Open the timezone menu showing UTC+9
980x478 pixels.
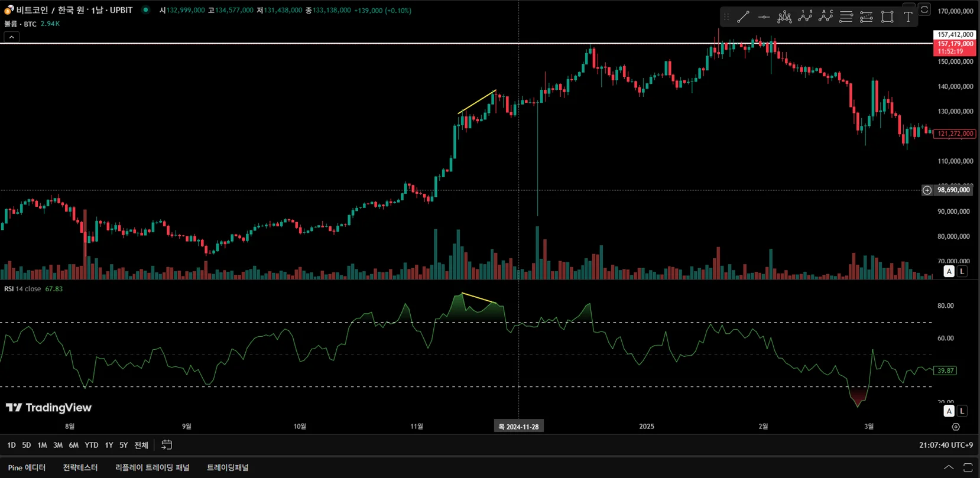click(946, 445)
